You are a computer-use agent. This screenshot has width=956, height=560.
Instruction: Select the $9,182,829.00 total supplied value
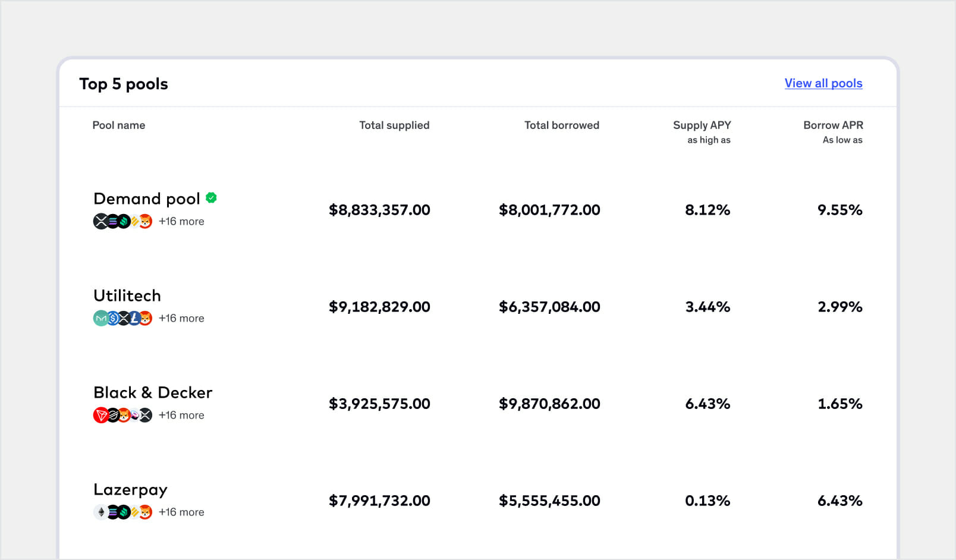click(379, 307)
